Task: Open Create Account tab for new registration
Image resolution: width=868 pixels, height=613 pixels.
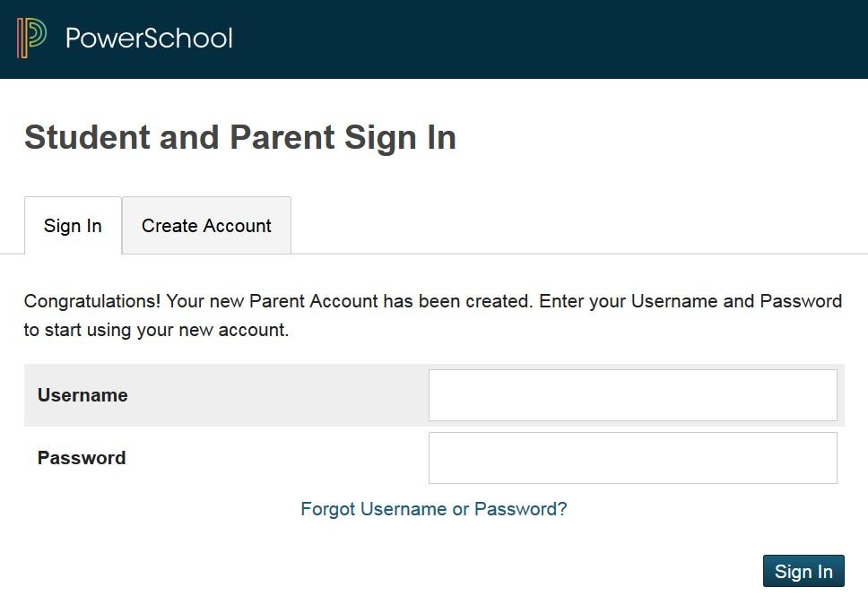Action: (x=206, y=226)
